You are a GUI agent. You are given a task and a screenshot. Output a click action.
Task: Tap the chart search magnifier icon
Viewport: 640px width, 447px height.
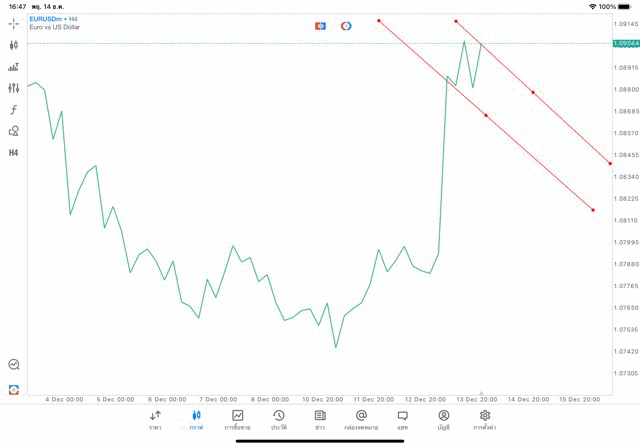[x=13, y=365]
